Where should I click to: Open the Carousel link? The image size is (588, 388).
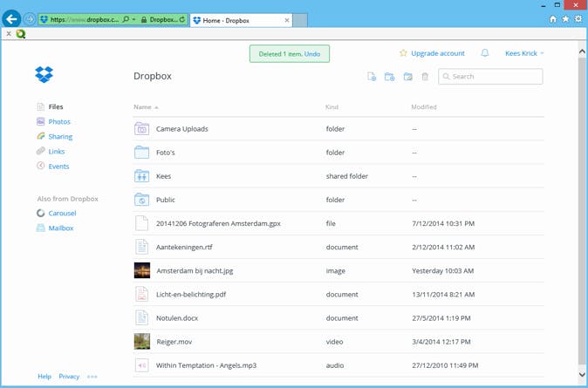click(x=62, y=213)
